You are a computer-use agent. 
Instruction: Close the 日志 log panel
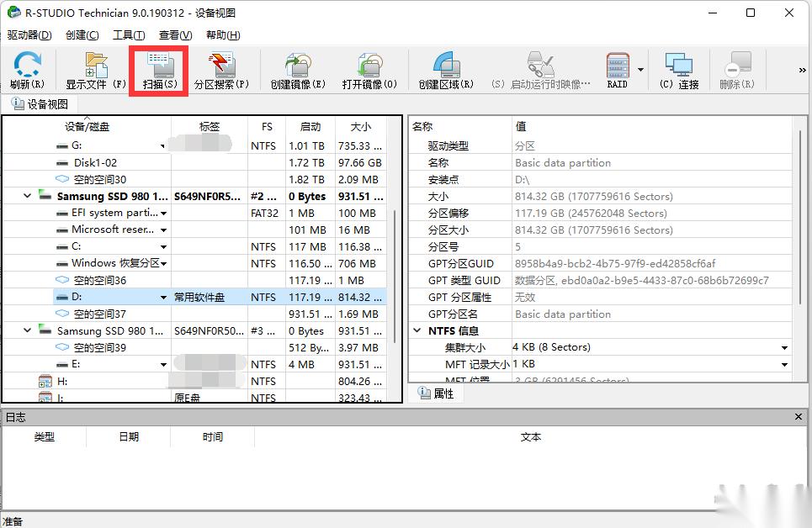[x=799, y=417]
